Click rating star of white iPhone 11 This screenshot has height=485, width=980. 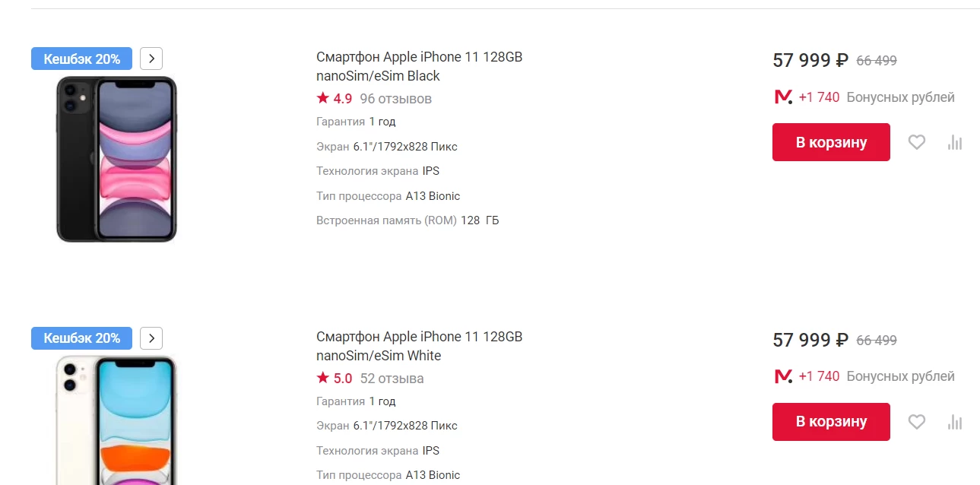323,378
